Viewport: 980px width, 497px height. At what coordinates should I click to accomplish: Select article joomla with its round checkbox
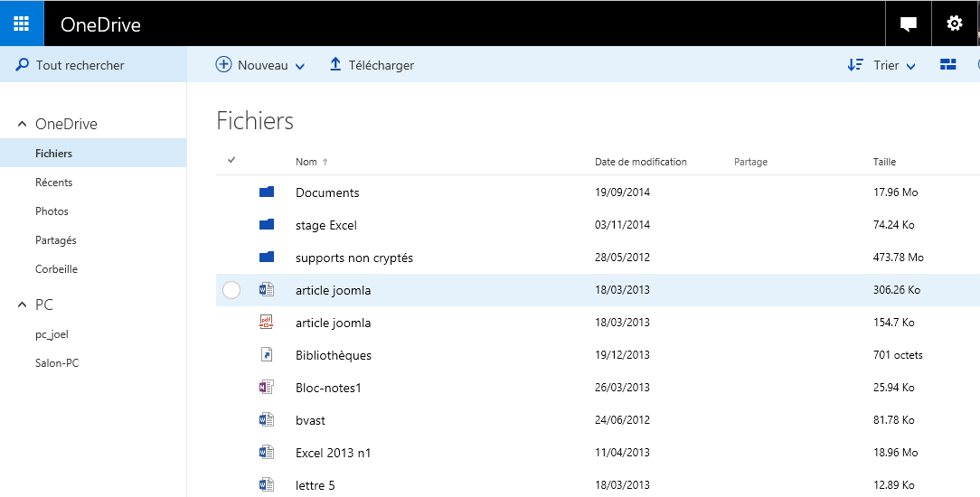[231, 290]
